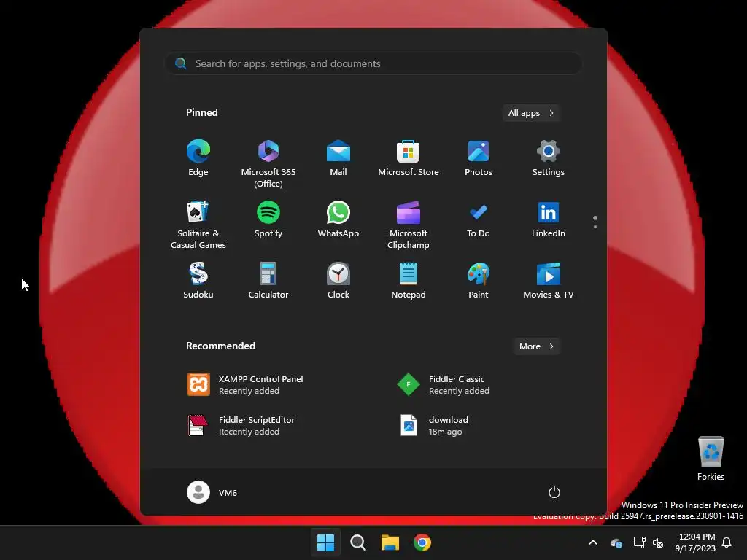The width and height of the screenshot is (747, 560).
Task: Open File Explorer from taskbar
Action: point(390,542)
